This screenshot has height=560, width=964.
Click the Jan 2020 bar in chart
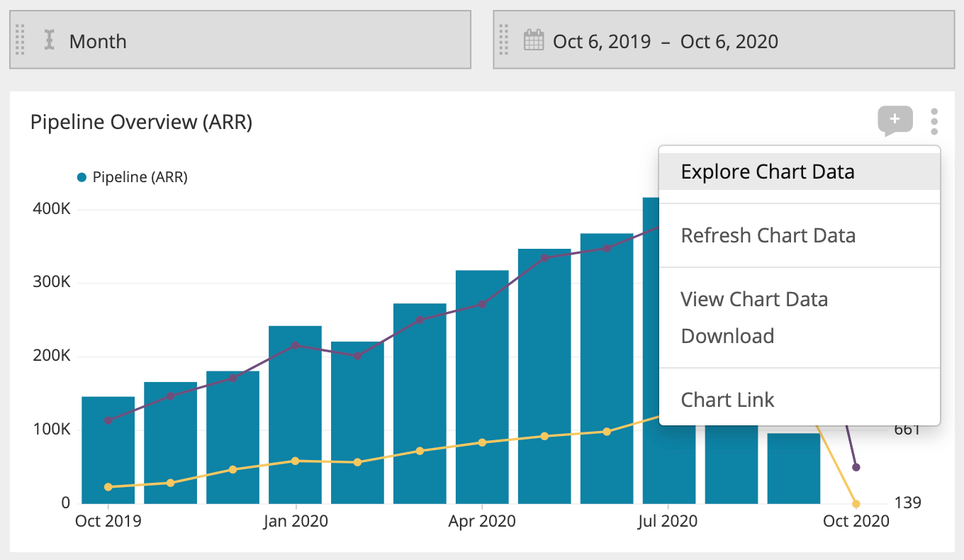pyautogui.click(x=295, y=415)
